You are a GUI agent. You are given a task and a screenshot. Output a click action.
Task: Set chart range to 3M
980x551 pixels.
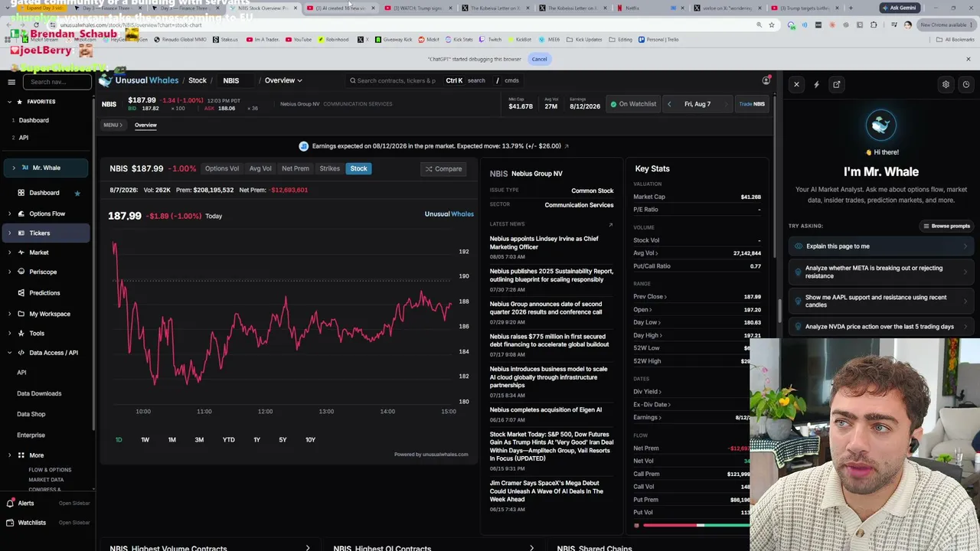[x=199, y=439]
